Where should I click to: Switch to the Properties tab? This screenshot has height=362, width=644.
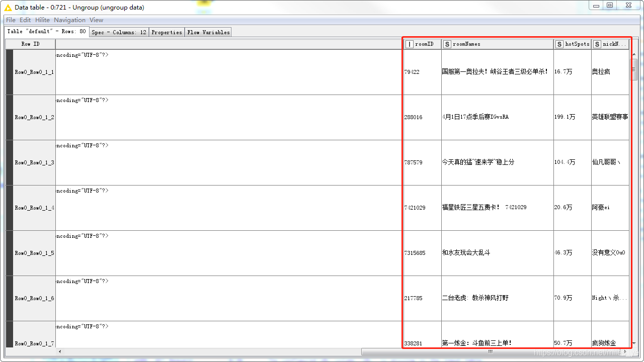(x=167, y=32)
